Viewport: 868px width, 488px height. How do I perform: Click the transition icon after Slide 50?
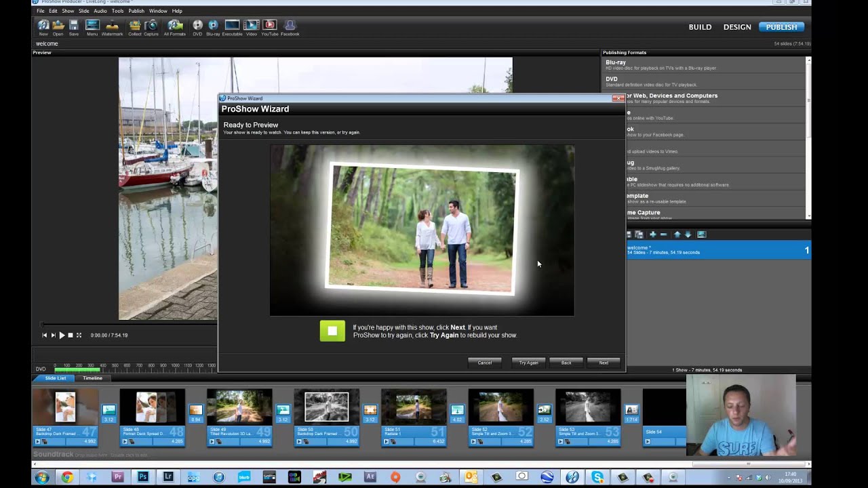pyautogui.click(x=370, y=409)
